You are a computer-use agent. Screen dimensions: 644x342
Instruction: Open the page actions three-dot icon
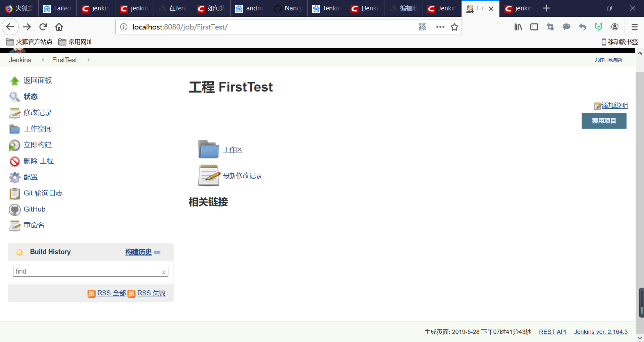[440, 27]
